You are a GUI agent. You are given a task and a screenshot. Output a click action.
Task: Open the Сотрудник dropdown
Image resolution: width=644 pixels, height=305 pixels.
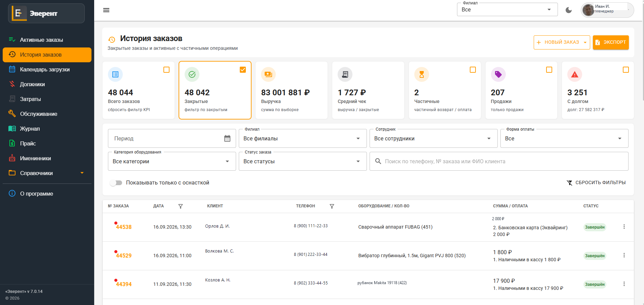coord(433,138)
